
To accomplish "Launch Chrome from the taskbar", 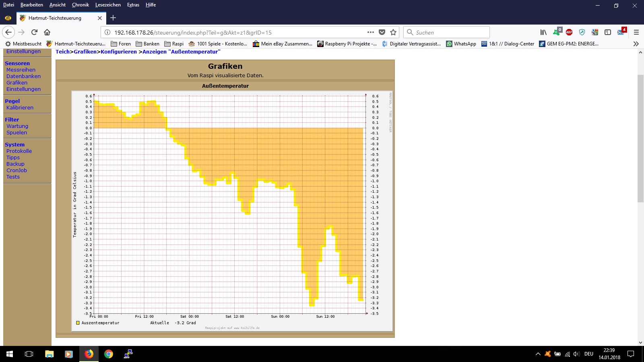I will [108, 354].
